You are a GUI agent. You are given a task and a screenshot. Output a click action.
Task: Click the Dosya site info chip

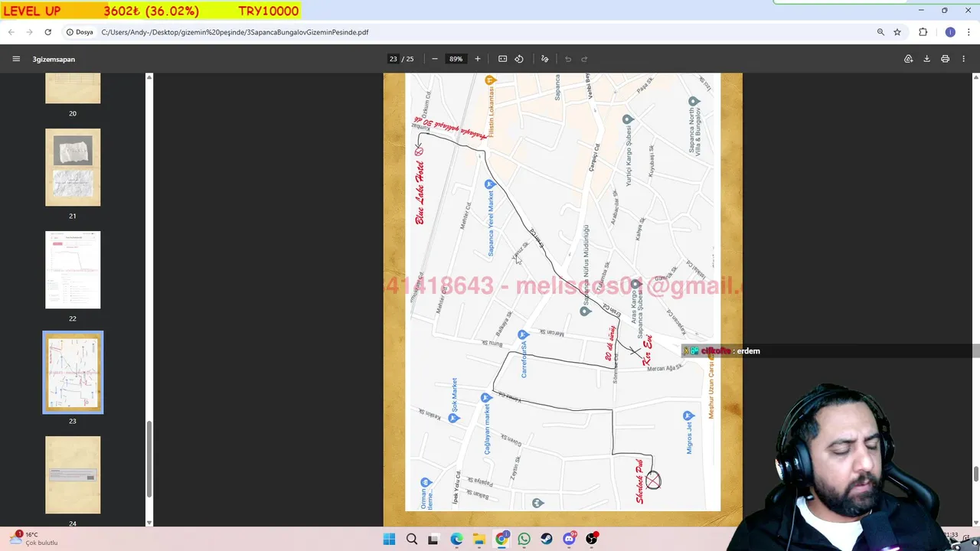coord(80,32)
